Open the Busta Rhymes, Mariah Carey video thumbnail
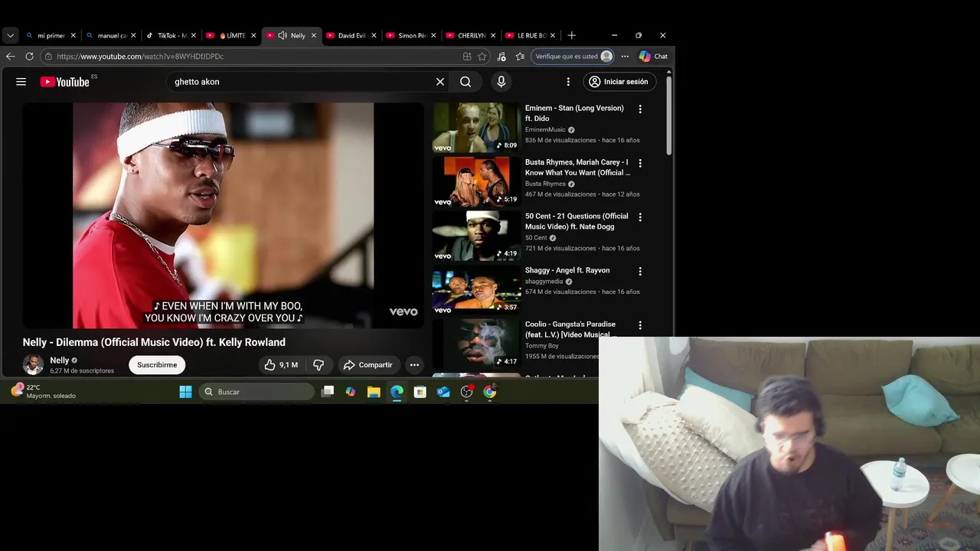980x551 pixels. pos(476,182)
